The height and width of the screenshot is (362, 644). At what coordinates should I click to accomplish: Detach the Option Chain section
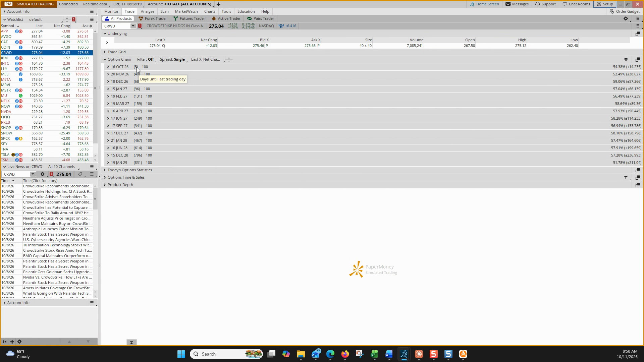tap(637, 60)
